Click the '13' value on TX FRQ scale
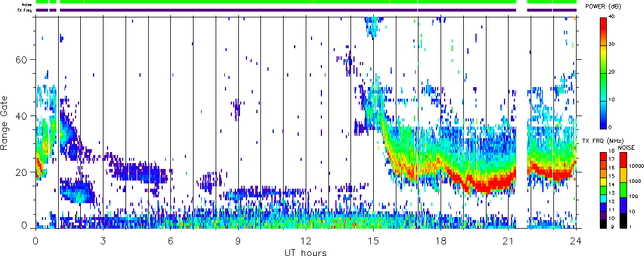 (x=611, y=193)
